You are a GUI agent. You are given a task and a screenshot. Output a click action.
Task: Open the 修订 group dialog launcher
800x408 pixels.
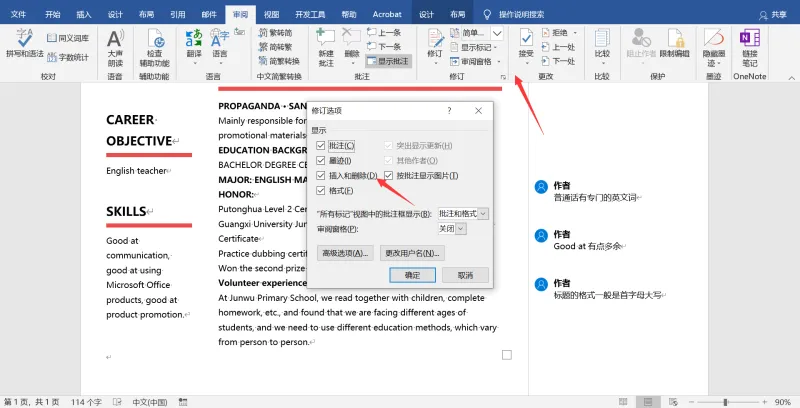(504, 77)
